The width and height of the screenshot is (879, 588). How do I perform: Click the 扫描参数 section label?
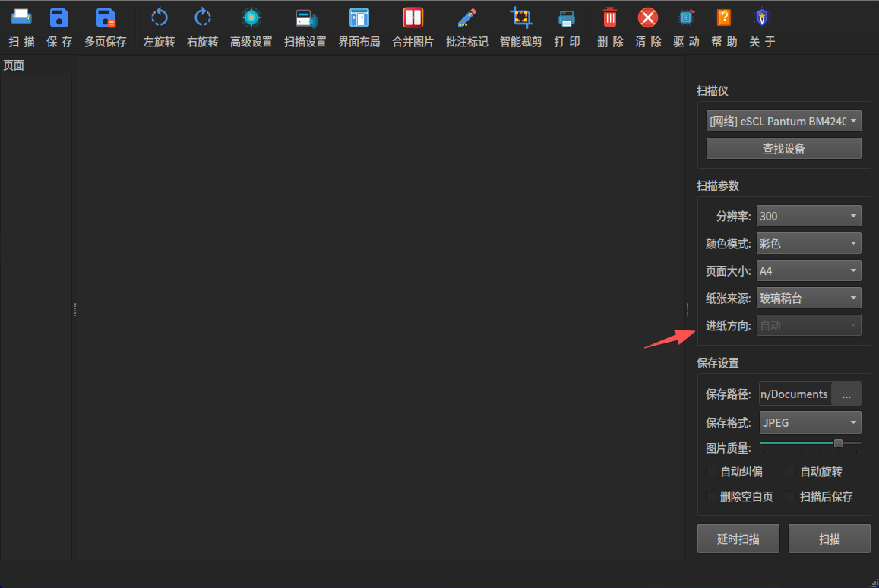pos(717,186)
